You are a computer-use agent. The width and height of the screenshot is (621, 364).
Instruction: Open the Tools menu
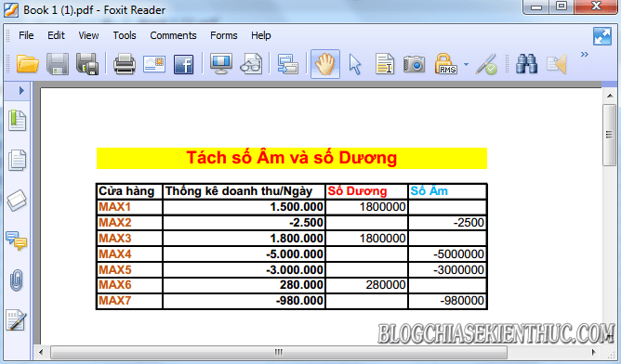[x=125, y=35]
